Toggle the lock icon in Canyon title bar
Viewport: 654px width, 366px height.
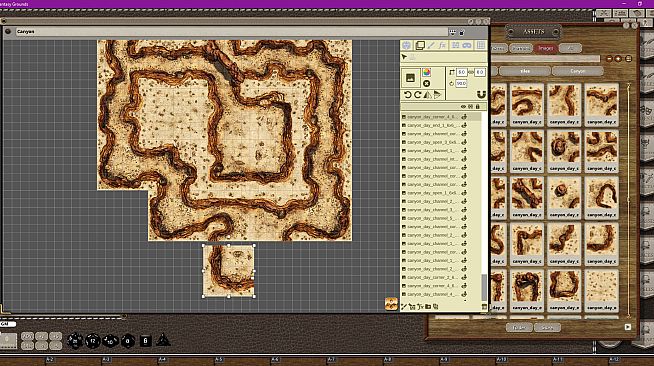[x=462, y=32]
